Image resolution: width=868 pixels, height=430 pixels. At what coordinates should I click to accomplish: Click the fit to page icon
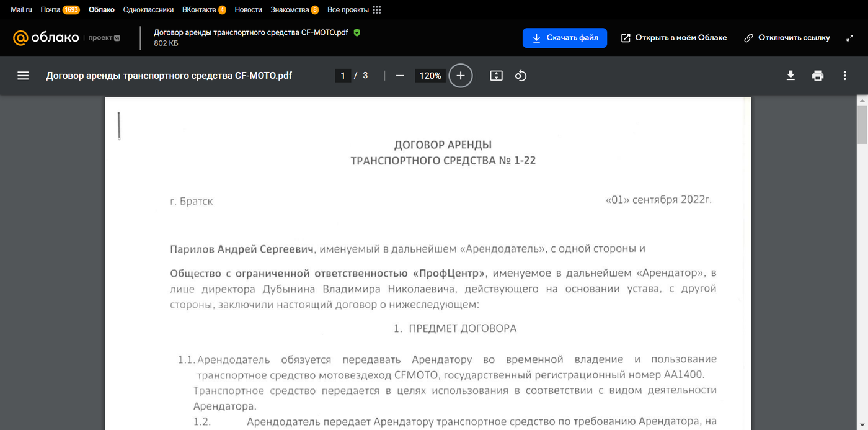(x=496, y=76)
